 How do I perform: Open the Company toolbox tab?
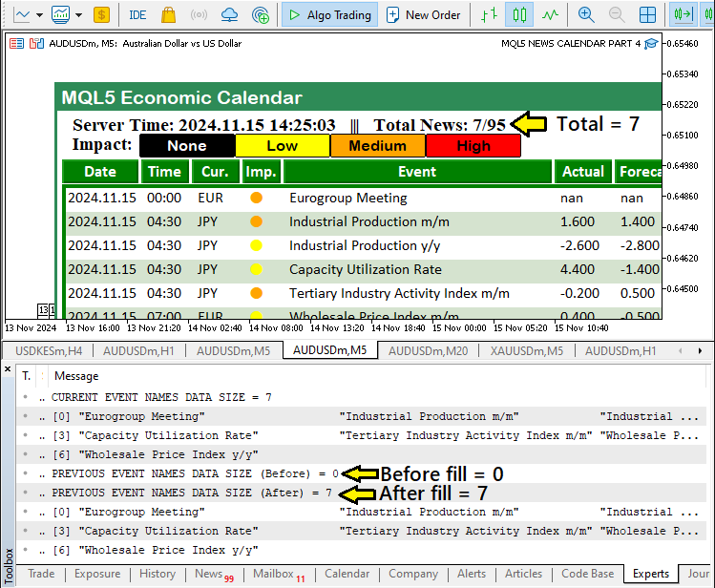(413, 574)
